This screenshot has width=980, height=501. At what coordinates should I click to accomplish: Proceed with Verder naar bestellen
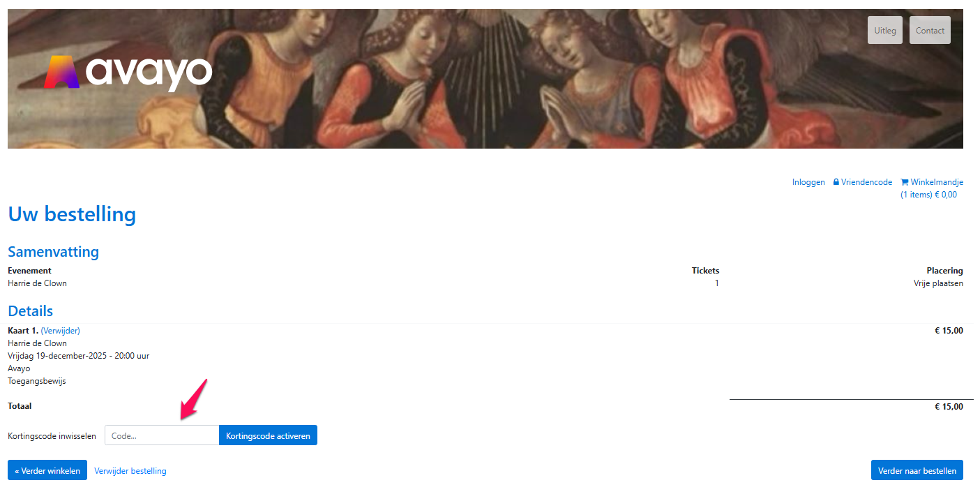click(x=917, y=470)
